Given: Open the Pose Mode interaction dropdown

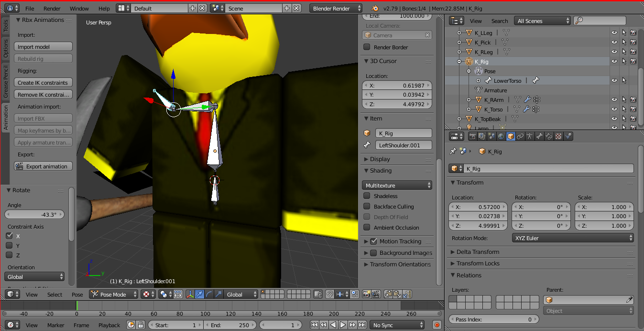Looking at the screenshot, I should point(113,294).
